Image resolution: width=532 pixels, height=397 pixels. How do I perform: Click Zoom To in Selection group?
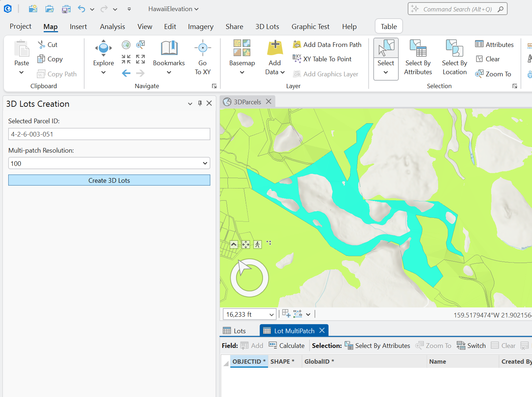click(x=493, y=74)
